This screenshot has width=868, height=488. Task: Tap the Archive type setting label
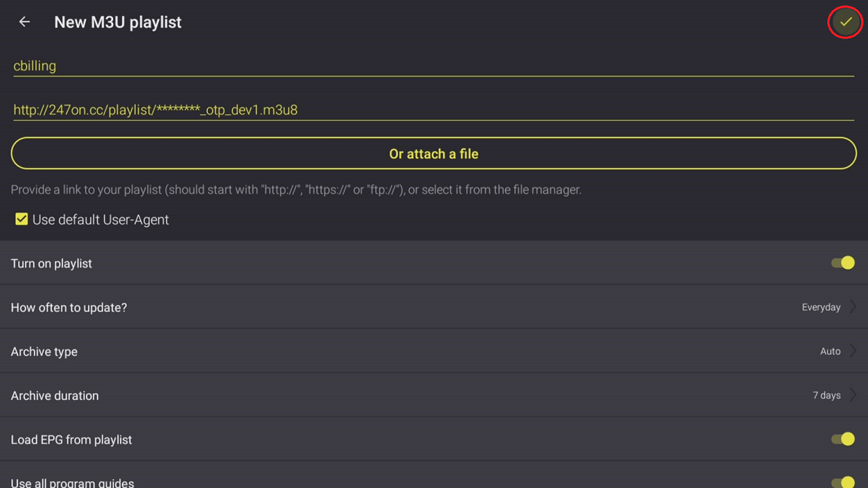pos(44,352)
